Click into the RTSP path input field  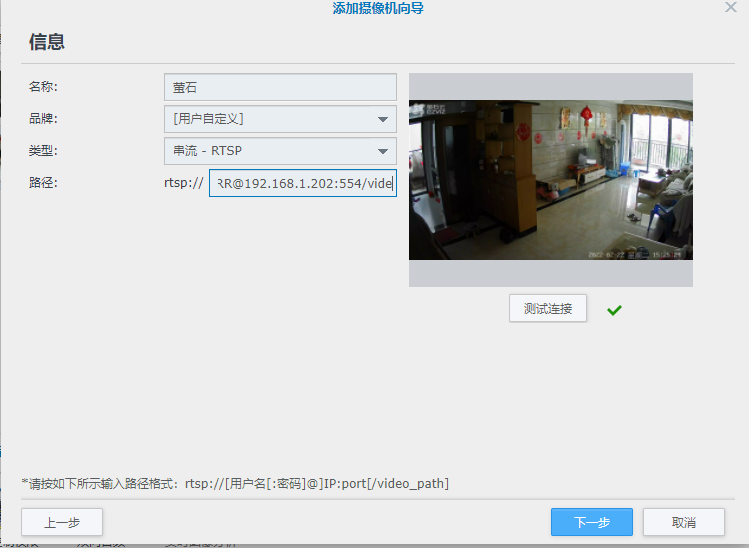(302, 184)
